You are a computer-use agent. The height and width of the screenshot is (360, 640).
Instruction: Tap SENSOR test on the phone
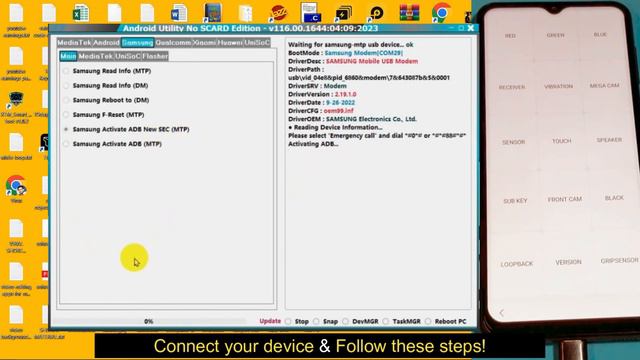513,142
